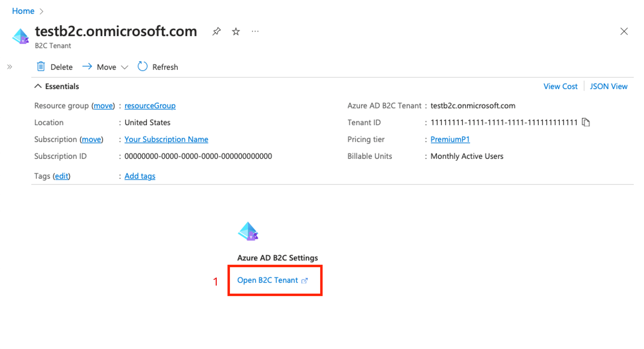Open the Move dropdown chevron
Viewport: 644px width, 349px height.
click(x=125, y=67)
